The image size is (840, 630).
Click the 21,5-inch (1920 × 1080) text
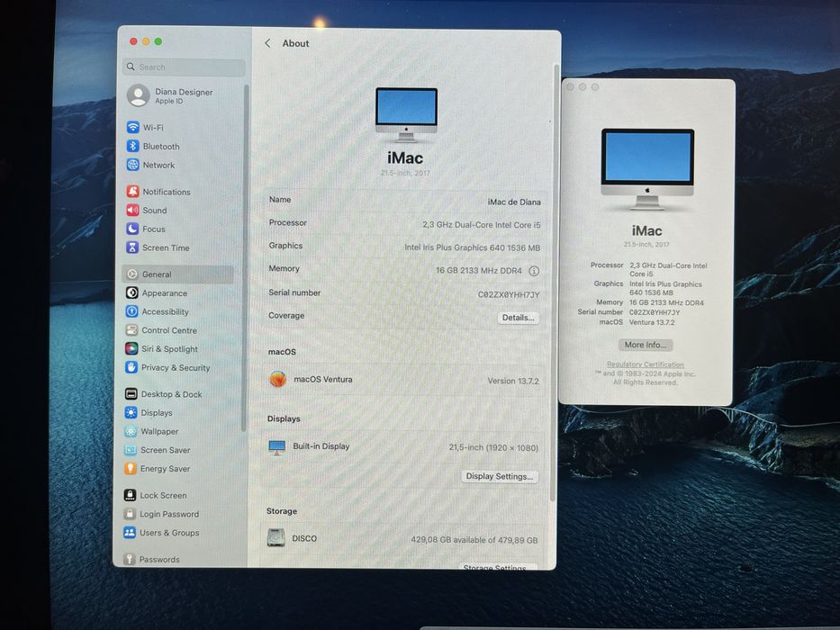tap(493, 448)
